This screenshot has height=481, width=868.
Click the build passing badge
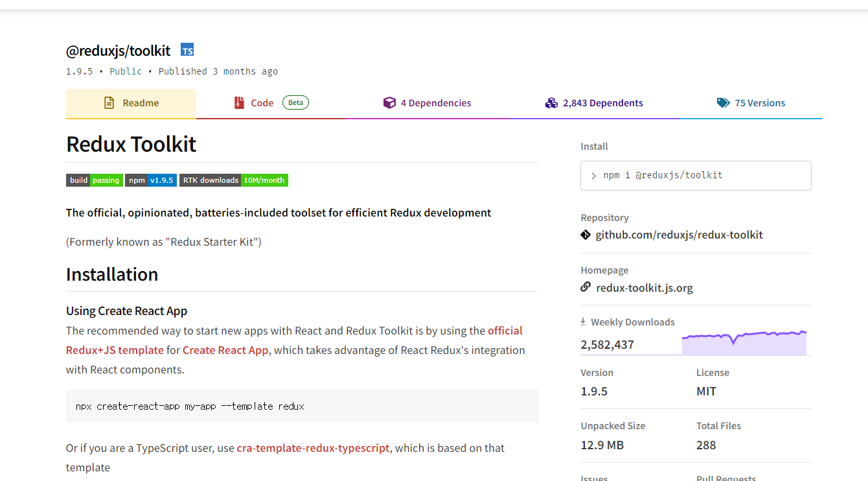pos(95,180)
